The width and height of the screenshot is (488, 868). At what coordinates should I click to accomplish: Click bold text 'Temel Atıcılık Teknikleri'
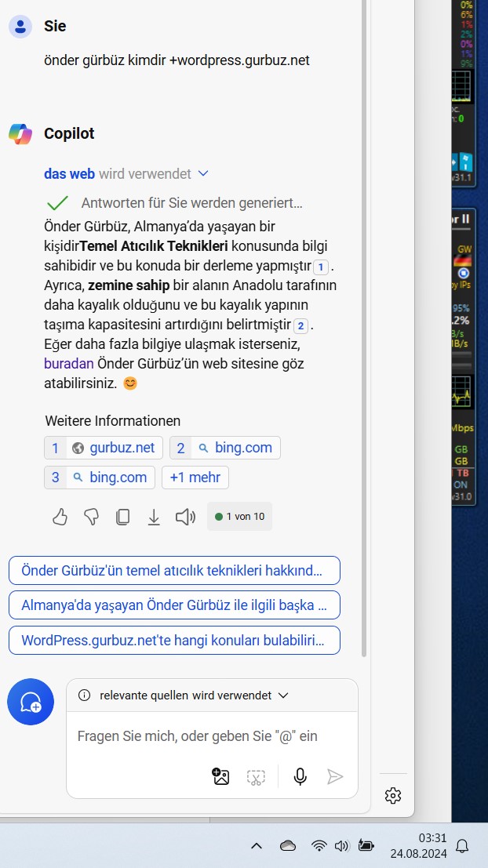[x=154, y=245]
